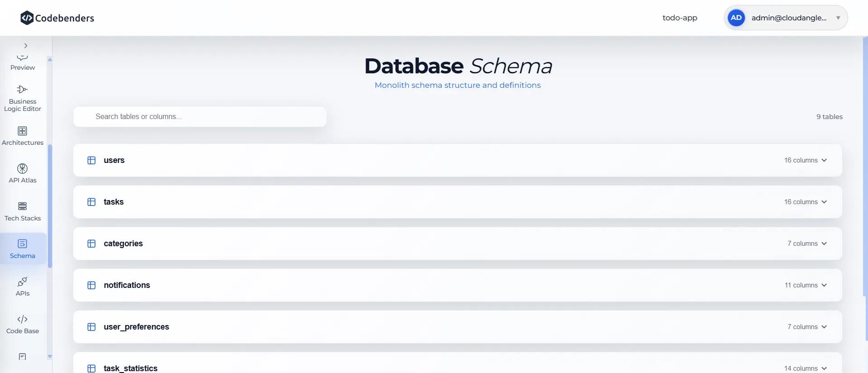The width and height of the screenshot is (868, 373).
Task: Select the Schema sidebar tab
Action: [23, 249]
